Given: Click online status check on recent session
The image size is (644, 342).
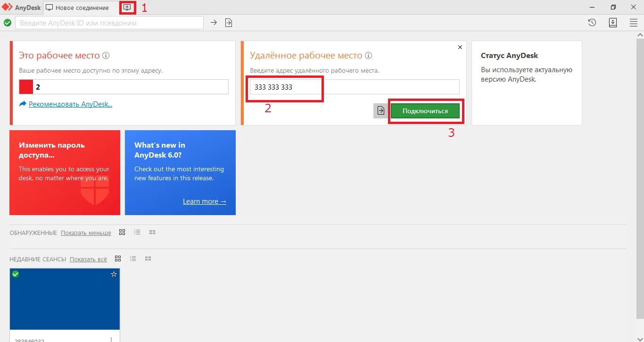Looking at the screenshot, I should click(x=16, y=274).
